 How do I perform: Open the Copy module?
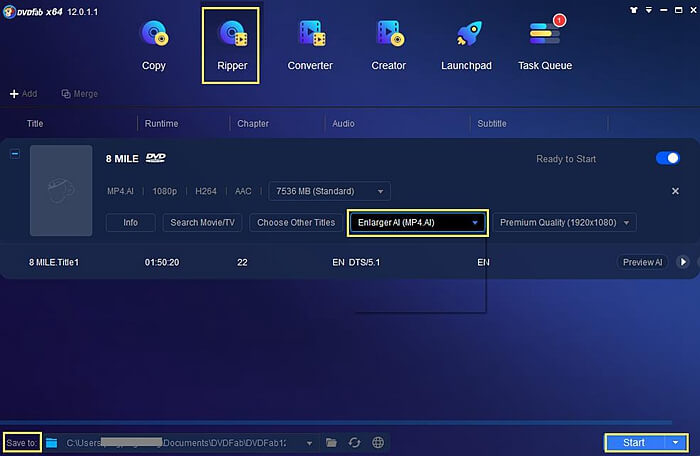(x=154, y=46)
